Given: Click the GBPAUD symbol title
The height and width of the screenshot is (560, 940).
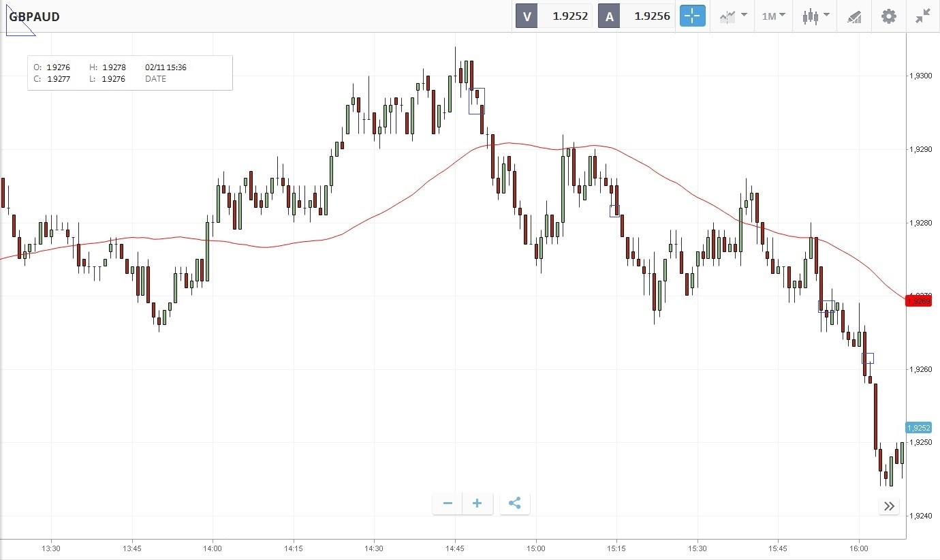Looking at the screenshot, I should coord(34,16).
